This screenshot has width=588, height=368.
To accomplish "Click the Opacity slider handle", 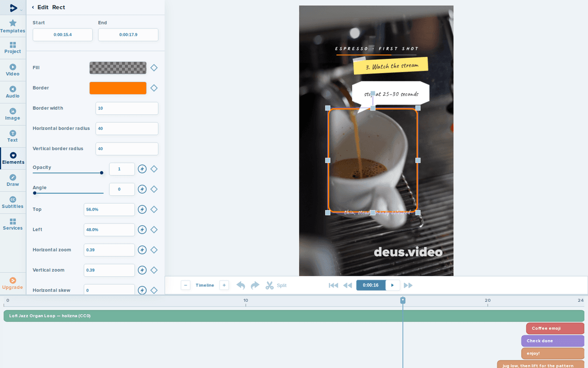I will click(x=101, y=173).
